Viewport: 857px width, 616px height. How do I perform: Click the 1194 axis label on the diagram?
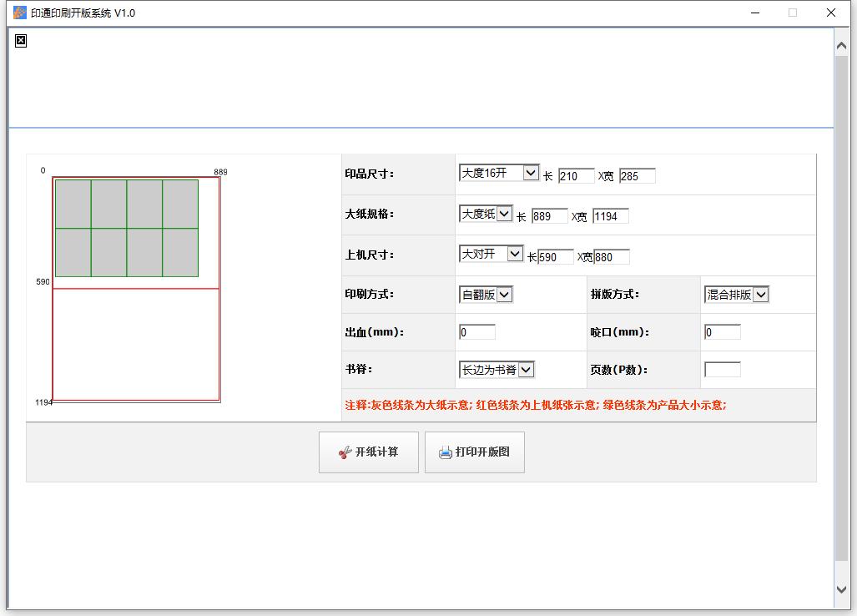(43, 402)
